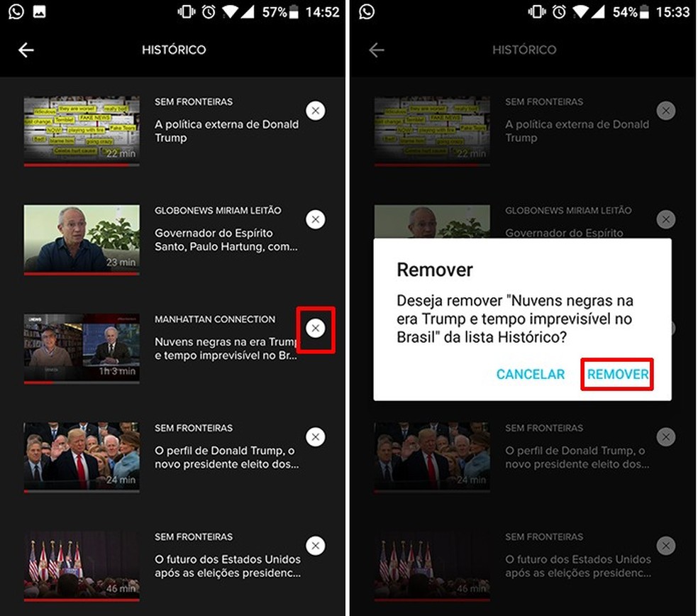
Task: Tap the 'Remover' dialog heading
Action: [434, 270]
